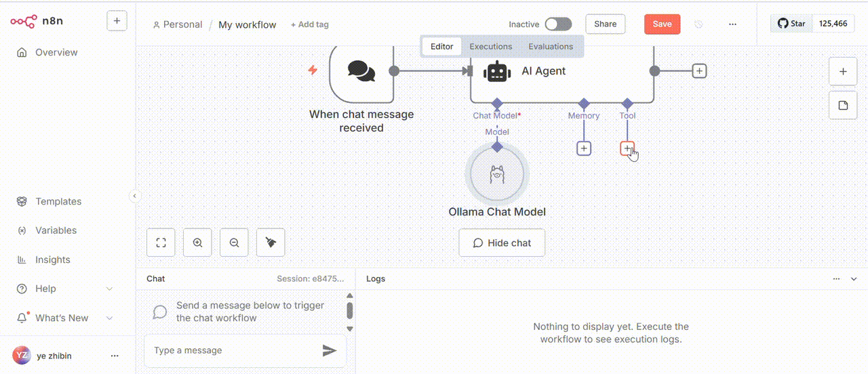Click the n8n logo
868x374 pixels.
click(35, 22)
